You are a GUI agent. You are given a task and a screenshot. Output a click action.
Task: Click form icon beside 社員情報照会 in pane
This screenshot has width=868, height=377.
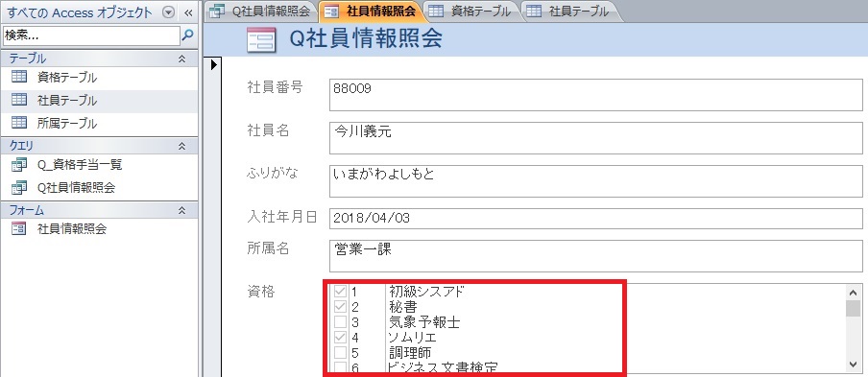pos(19,228)
